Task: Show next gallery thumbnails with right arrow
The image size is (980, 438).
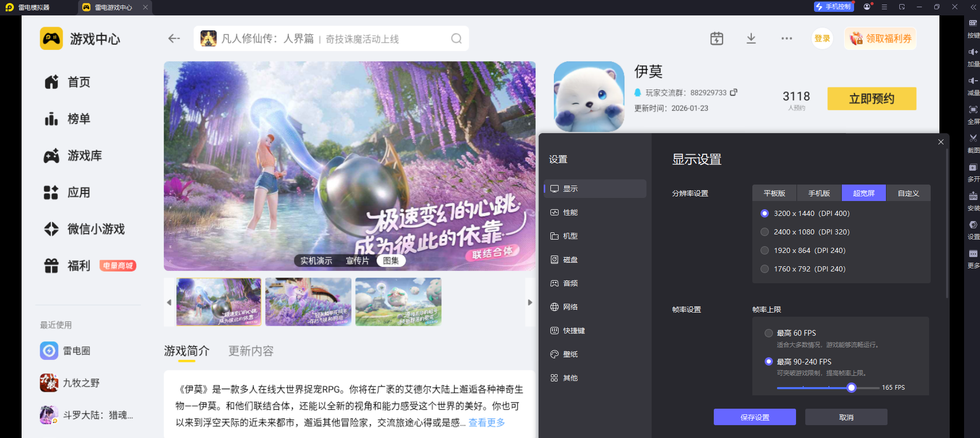Action: pos(530,302)
